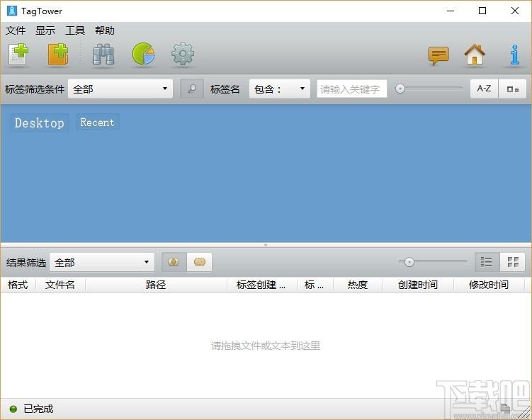Expand the 结果筛选 dropdown
This screenshot has width=532, height=420.
point(102,262)
